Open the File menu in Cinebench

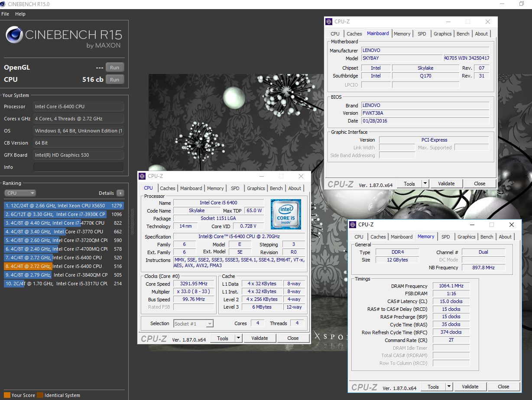click(5, 14)
